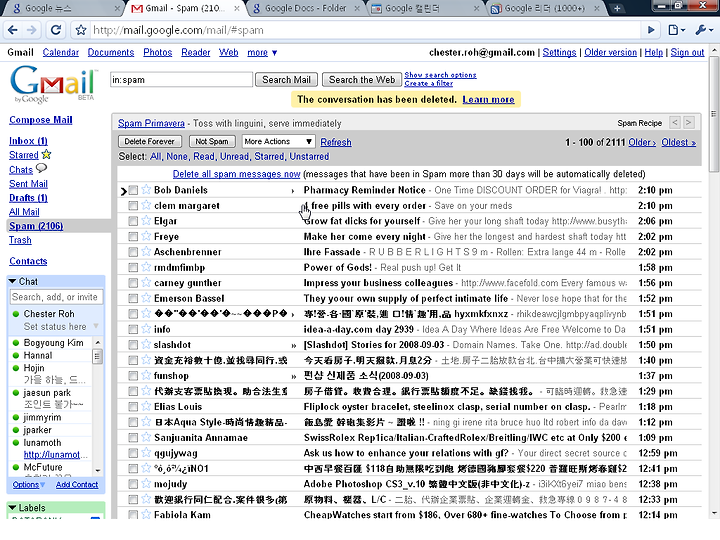Open Calendar in the top navigation
This screenshot has width=720, height=540.
61,52
